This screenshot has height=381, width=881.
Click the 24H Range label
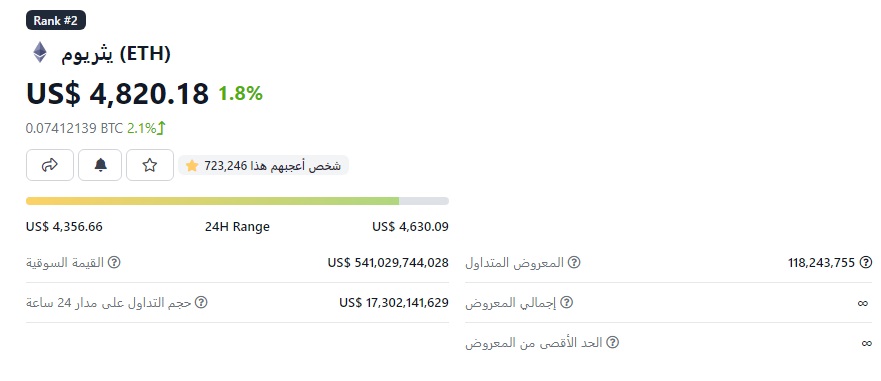tap(237, 227)
